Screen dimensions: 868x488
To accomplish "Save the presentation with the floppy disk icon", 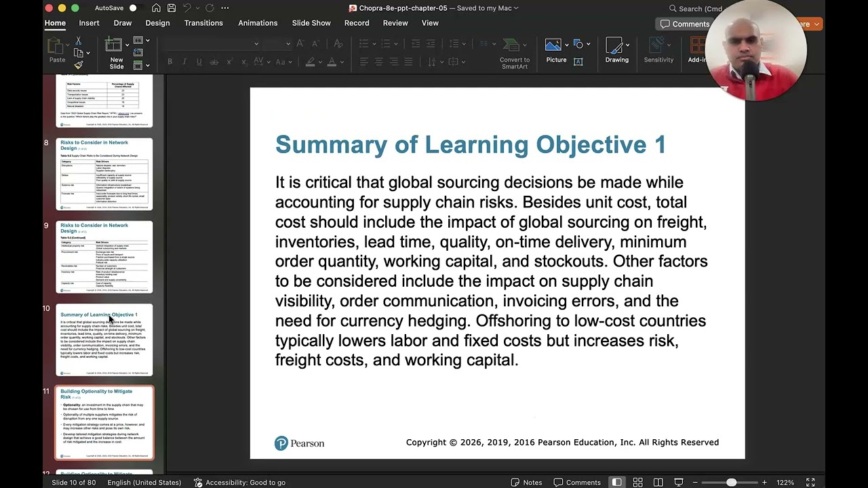I will tap(172, 8).
